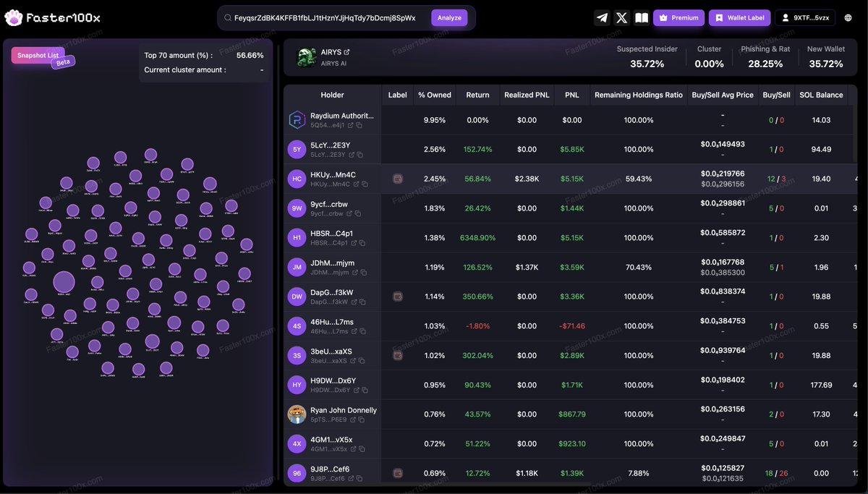Click the Analyze button

(x=449, y=18)
